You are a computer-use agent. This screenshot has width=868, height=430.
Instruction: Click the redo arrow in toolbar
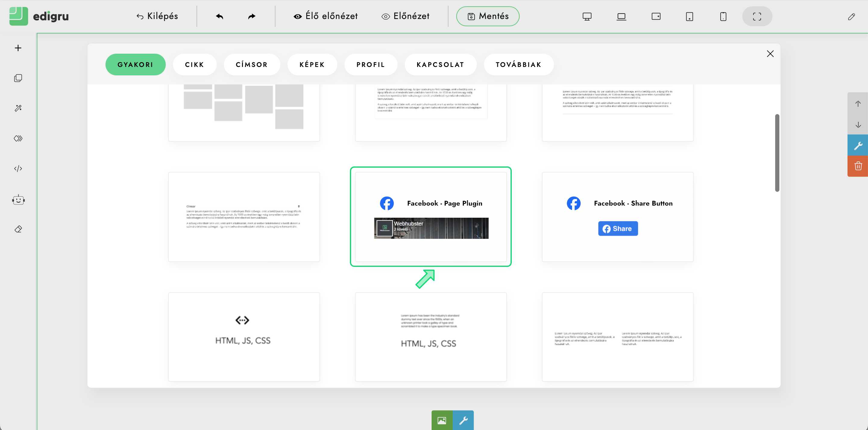click(252, 16)
